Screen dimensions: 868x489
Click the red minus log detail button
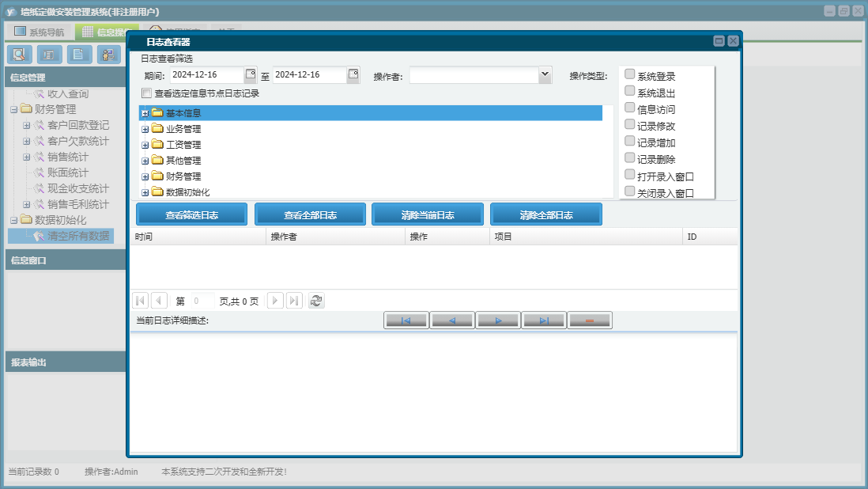[x=590, y=320]
